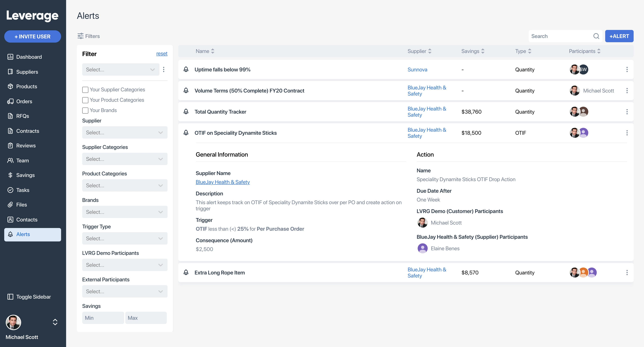Screen dimensions: 644x347
Task: Sort the table by Participants column
Action: pyautogui.click(x=585, y=51)
